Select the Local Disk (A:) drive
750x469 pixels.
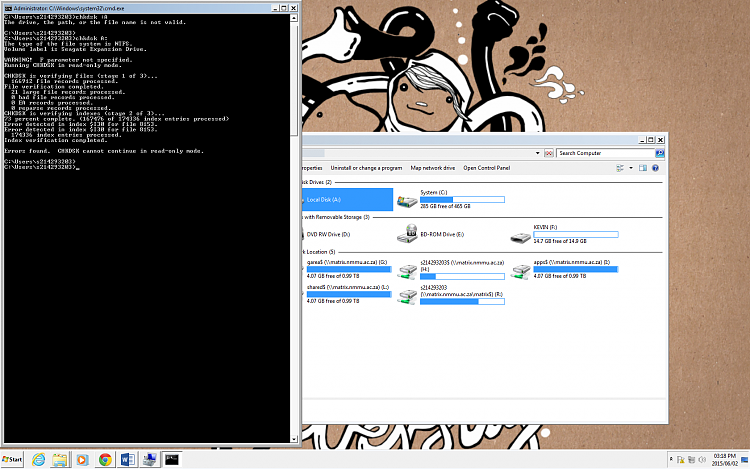(x=347, y=199)
